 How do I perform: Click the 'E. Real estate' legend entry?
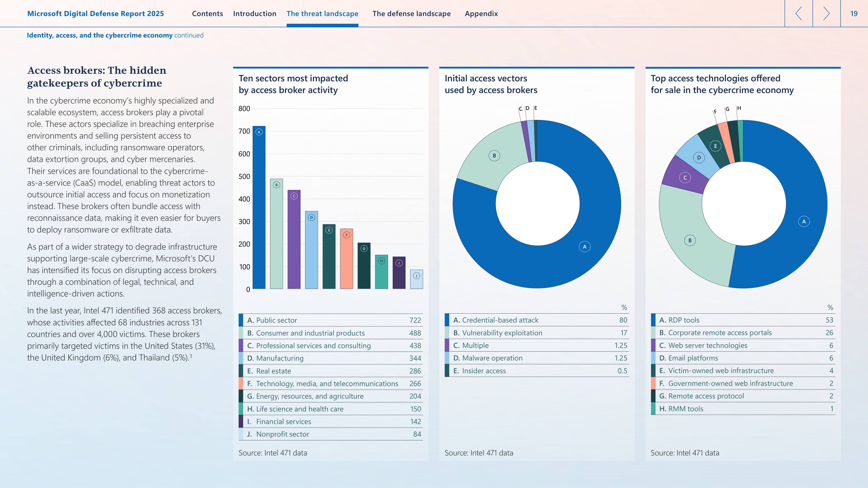point(330,371)
